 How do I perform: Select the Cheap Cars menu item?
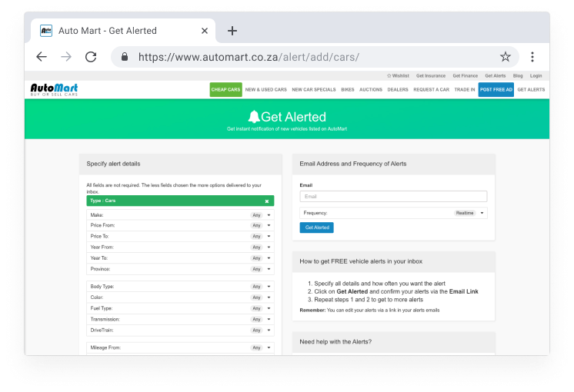(226, 90)
